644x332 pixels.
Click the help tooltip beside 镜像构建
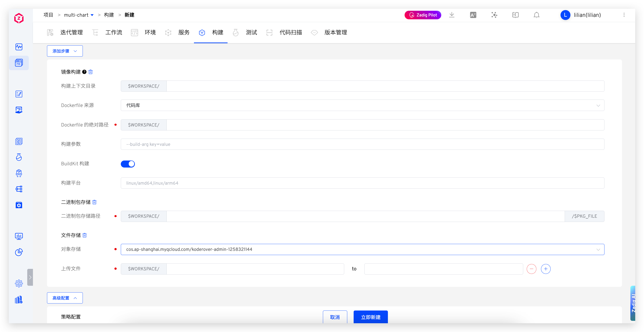84,72
